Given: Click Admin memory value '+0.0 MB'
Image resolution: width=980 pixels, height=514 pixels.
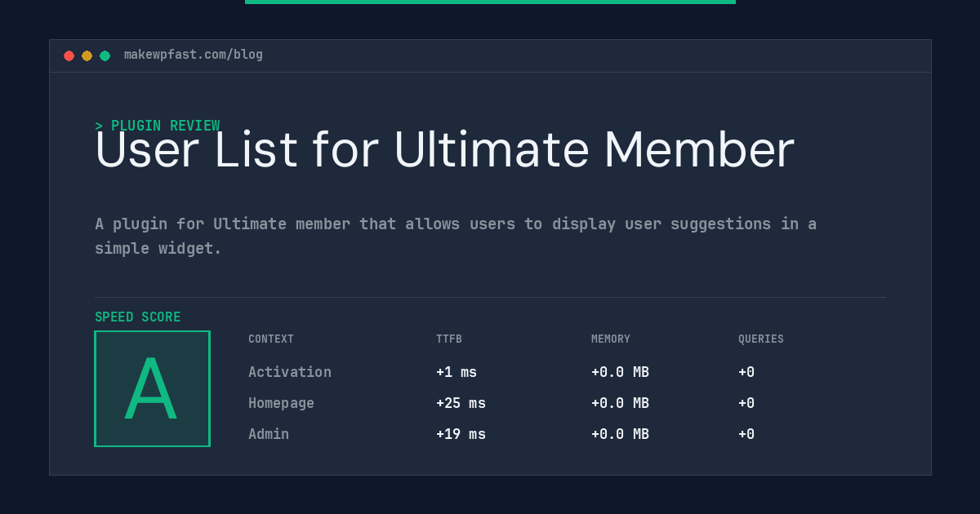Looking at the screenshot, I should point(620,434).
